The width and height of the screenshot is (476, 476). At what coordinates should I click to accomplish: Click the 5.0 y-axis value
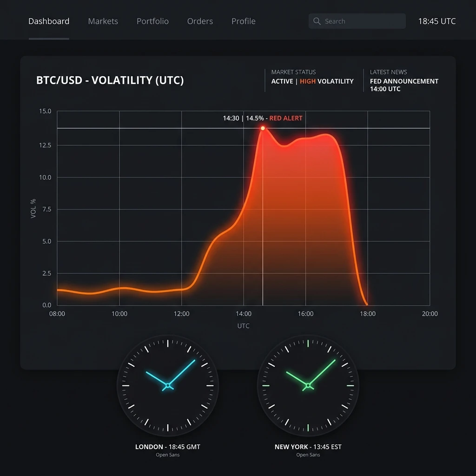tap(47, 241)
